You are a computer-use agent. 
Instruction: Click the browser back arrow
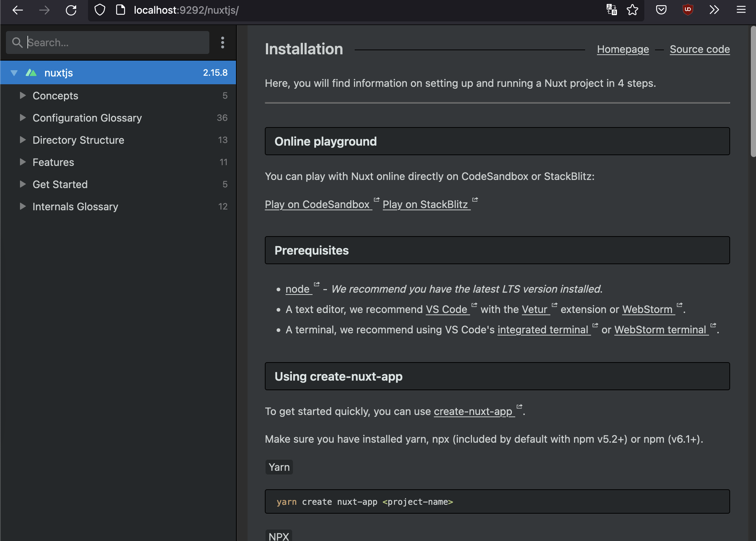[x=18, y=10]
